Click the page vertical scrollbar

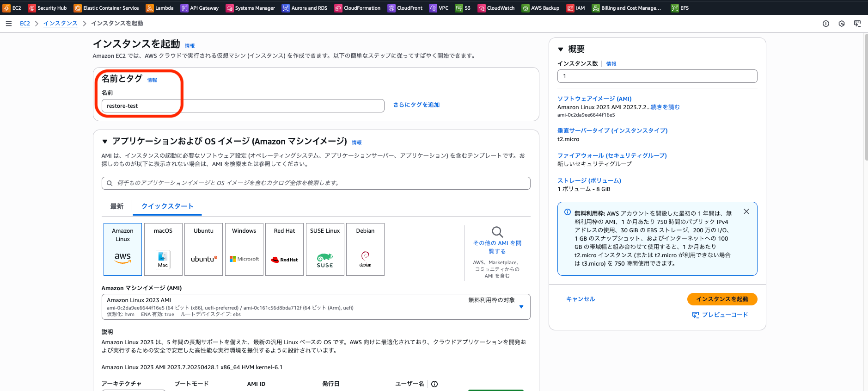(866, 97)
